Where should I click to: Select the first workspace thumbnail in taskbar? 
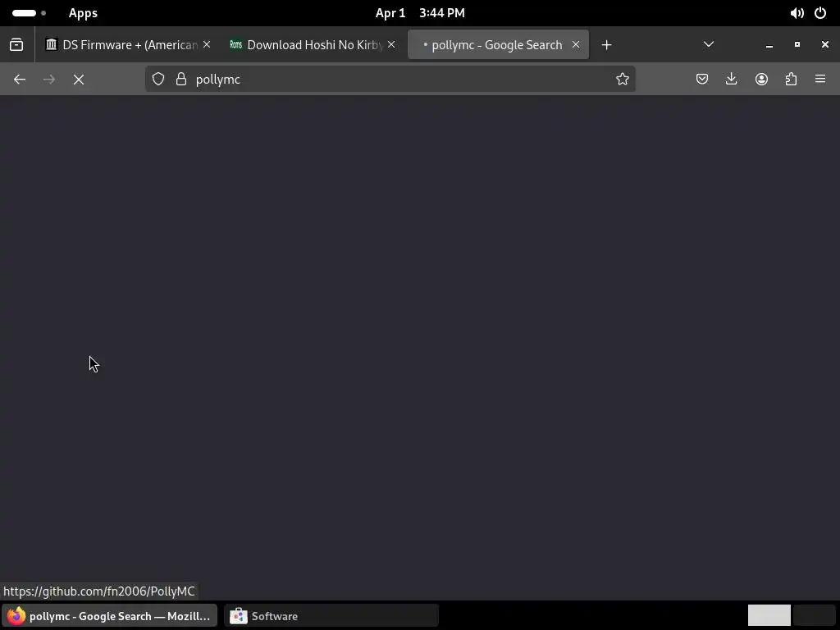tap(769, 615)
